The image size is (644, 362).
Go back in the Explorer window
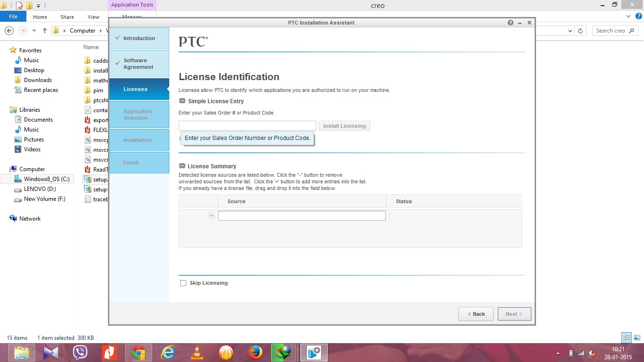[9, 31]
